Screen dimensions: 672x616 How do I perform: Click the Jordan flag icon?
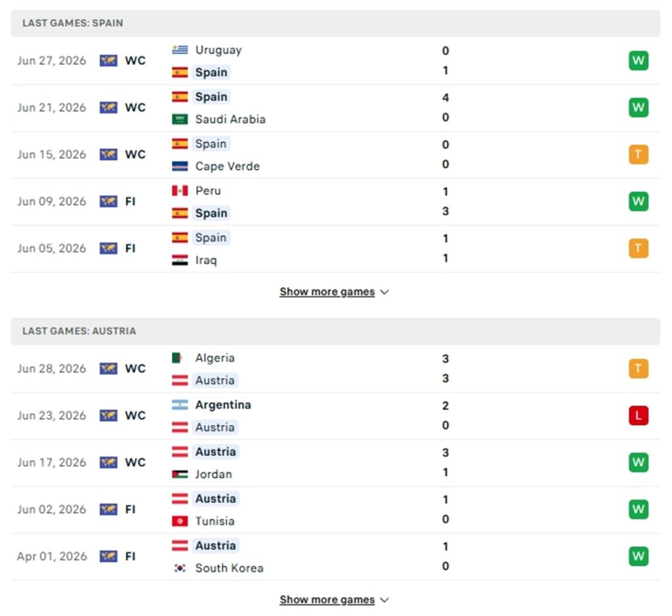click(180, 474)
